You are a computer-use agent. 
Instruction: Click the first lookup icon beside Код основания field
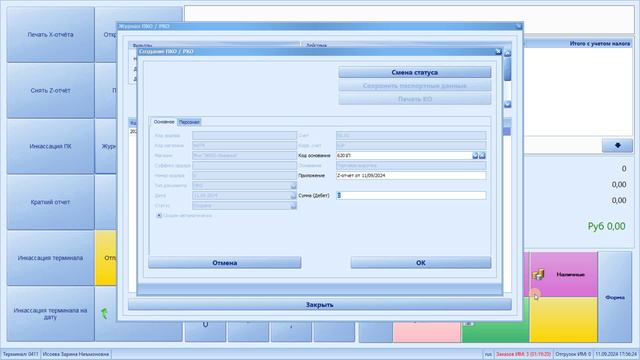coord(475,156)
